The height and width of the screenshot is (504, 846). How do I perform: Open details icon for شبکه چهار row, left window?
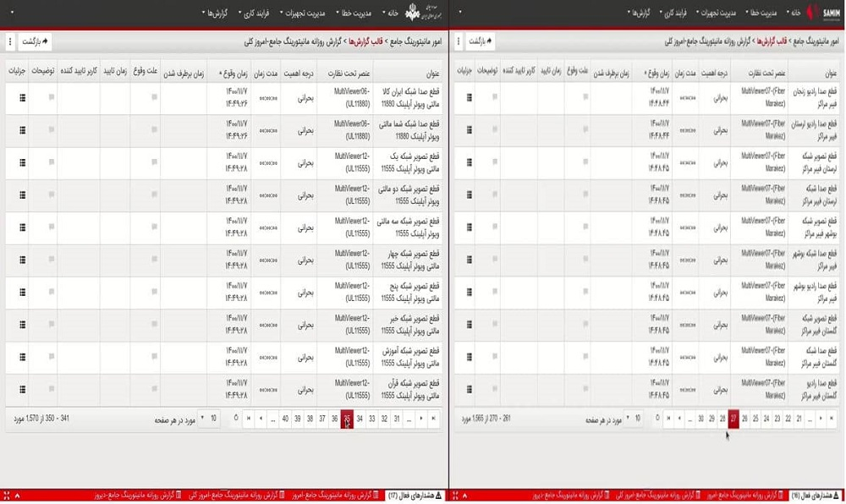tap(22, 260)
